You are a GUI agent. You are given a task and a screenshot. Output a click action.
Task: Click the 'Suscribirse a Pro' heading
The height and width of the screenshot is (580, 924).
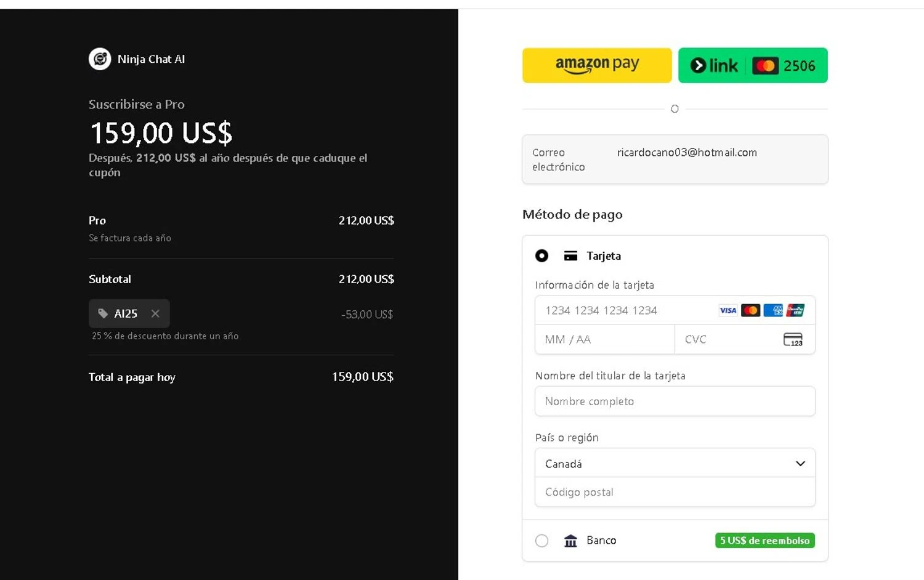pyautogui.click(x=137, y=105)
